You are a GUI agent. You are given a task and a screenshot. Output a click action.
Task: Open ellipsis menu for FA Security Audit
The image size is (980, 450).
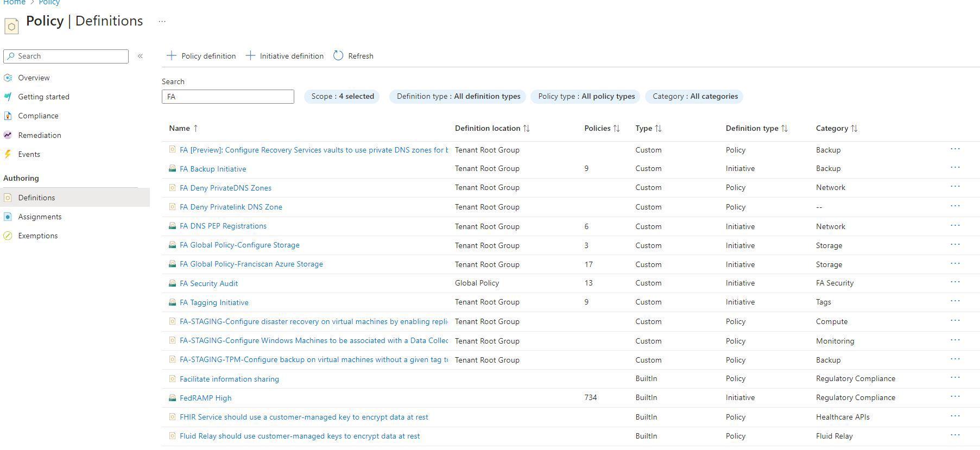[955, 282]
